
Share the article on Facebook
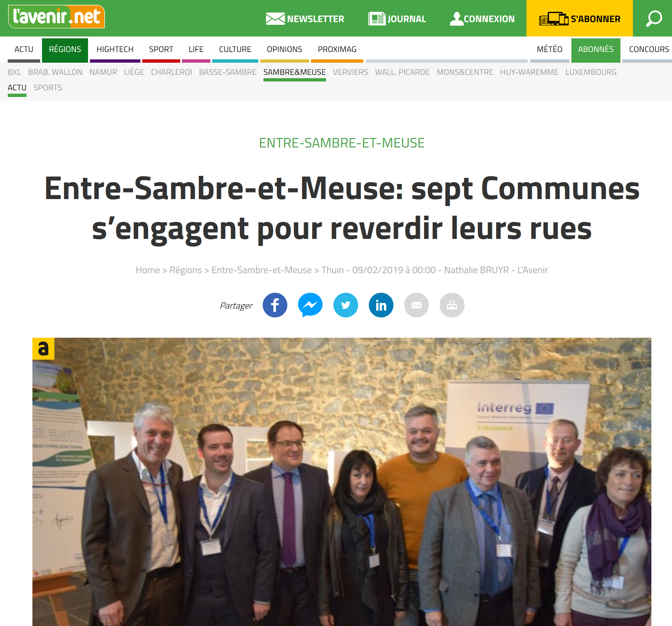275,305
